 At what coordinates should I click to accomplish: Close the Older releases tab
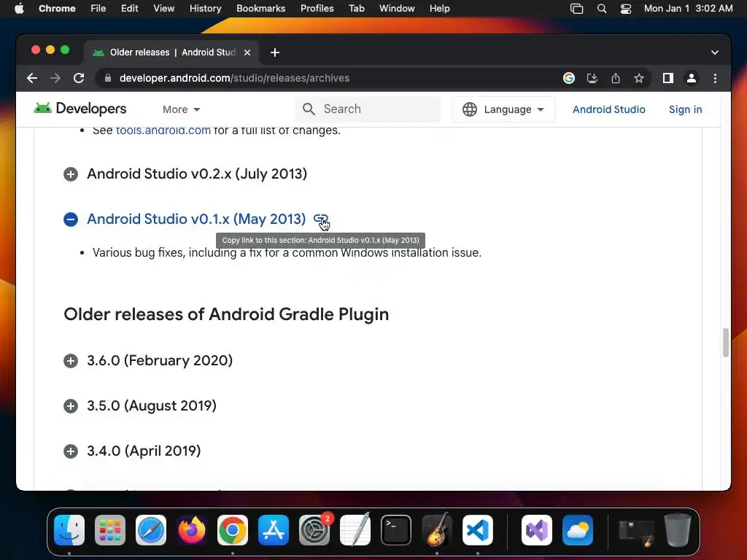pos(247,52)
